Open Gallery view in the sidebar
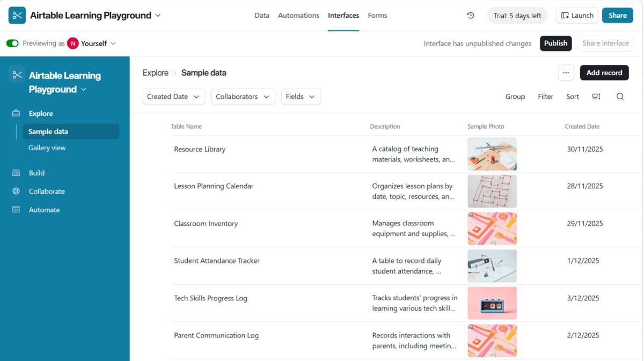 click(47, 148)
